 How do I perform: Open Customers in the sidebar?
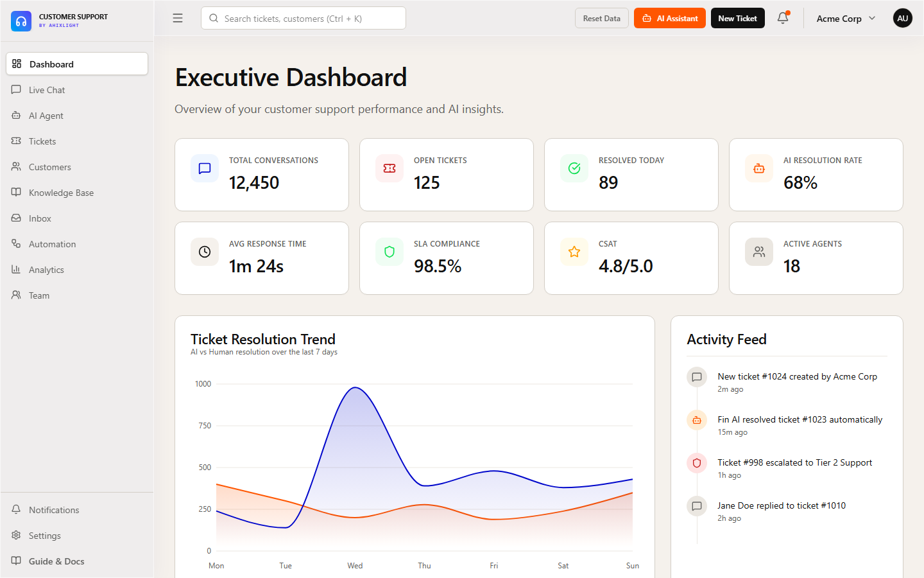click(77, 167)
